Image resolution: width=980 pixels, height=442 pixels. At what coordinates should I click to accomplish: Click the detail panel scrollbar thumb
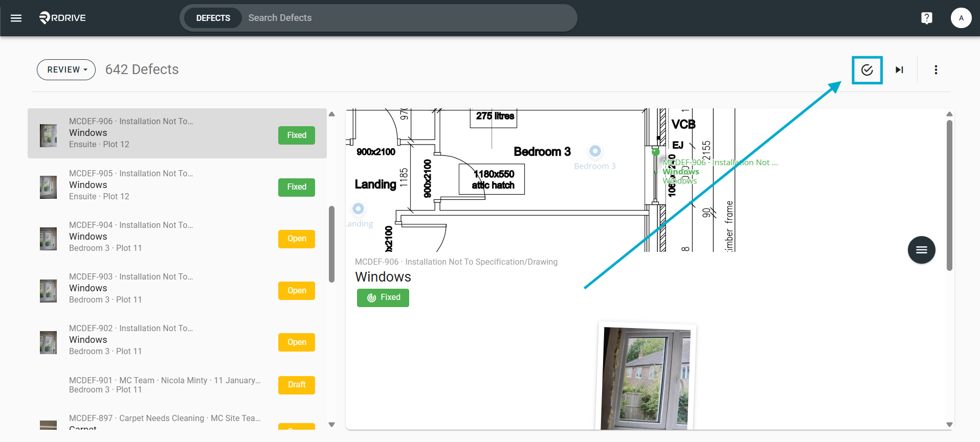tap(949, 195)
